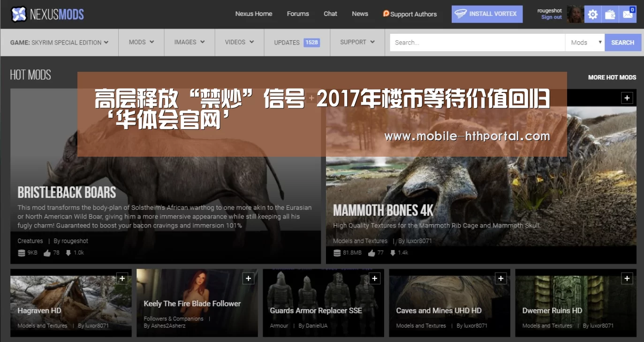Open Updates with 1528 badge
This screenshot has height=342, width=644.
(297, 42)
